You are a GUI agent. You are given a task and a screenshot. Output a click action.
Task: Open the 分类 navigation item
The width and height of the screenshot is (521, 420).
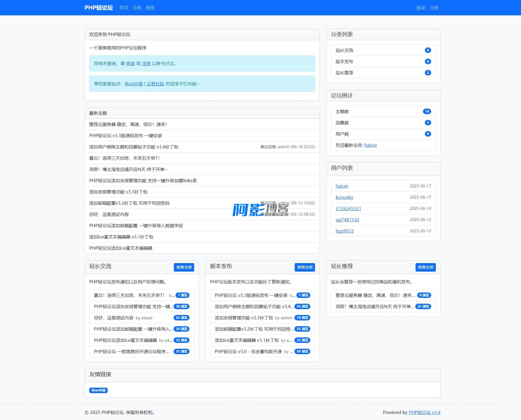click(x=137, y=8)
